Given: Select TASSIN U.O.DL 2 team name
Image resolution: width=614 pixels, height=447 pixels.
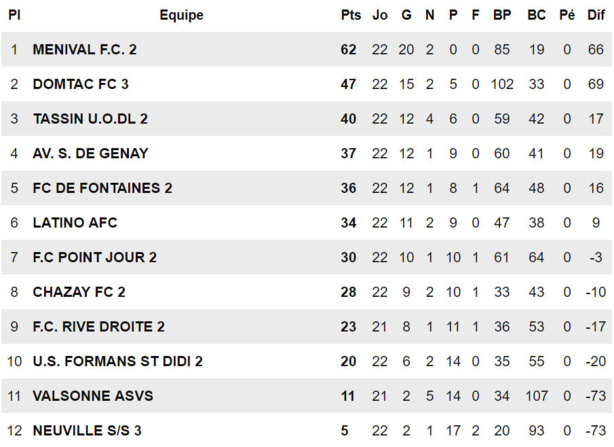Looking at the screenshot, I should 91,119.
